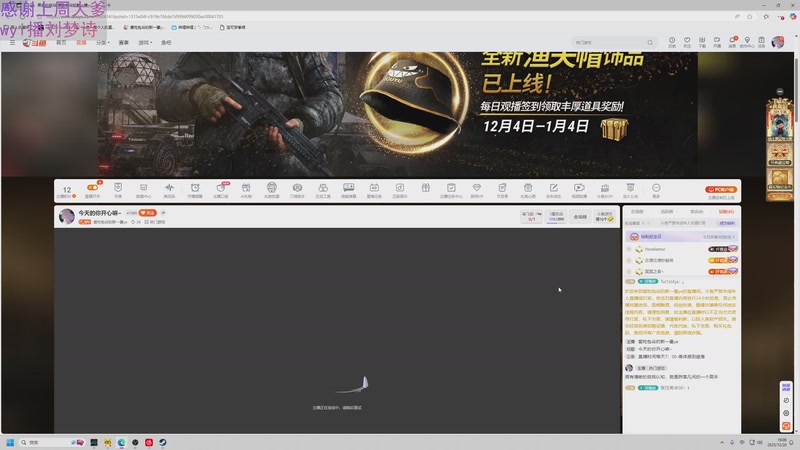Open the interactive tools circles icon
This screenshot has width=800, height=450.
323,188
